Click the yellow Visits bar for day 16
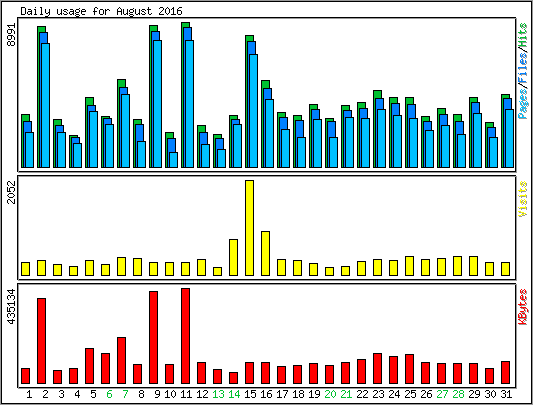Screen dimensions: 533x405 (x=265, y=253)
